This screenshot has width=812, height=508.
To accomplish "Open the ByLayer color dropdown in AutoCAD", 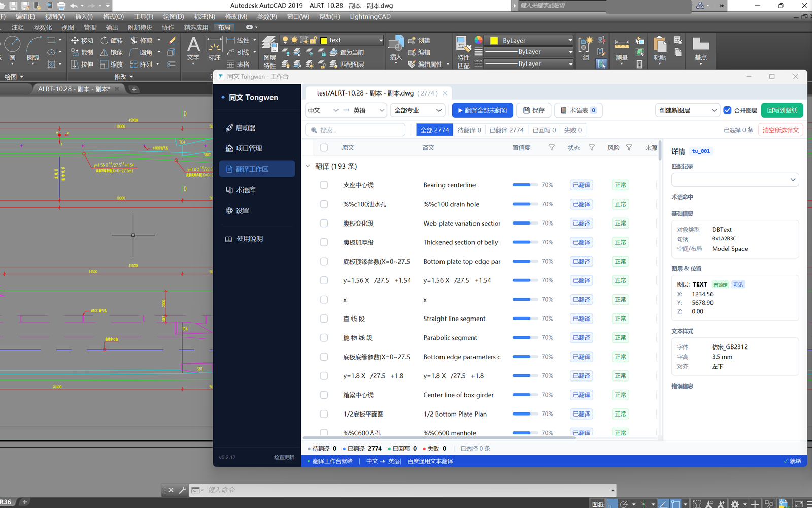I will pos(529,40).
